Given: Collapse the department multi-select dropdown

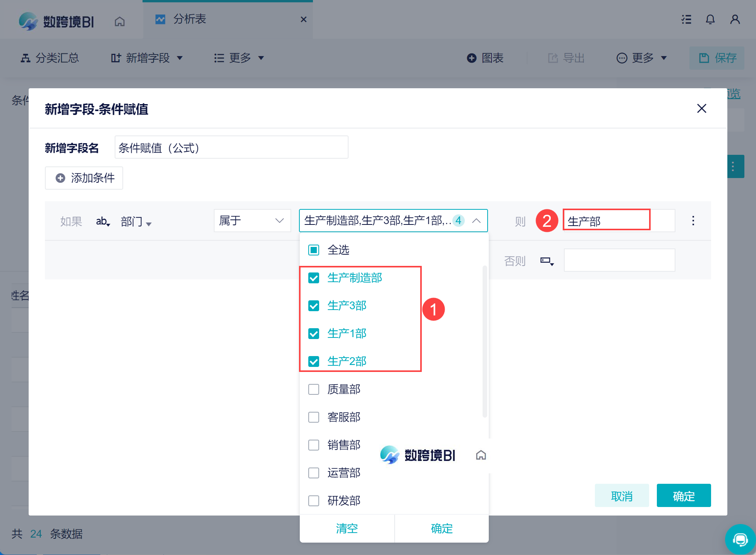Looking at the screenshot, I should (x=476, y=221).
